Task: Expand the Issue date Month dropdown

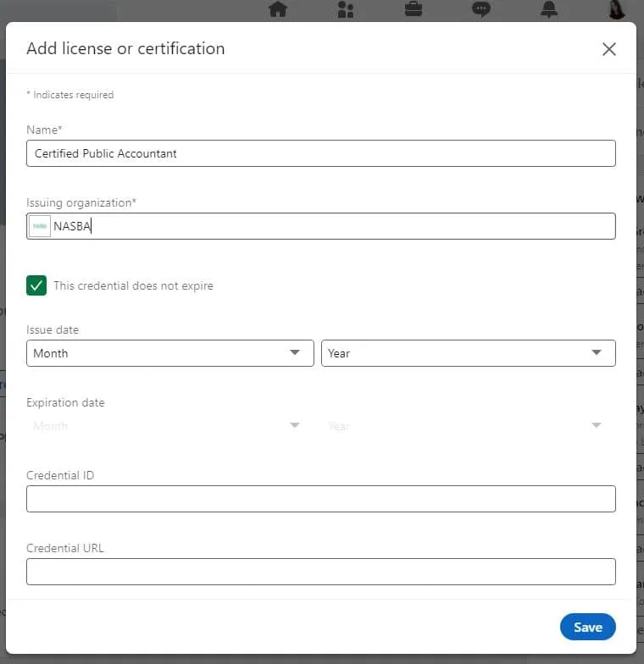Action: (x=169, y=353)
